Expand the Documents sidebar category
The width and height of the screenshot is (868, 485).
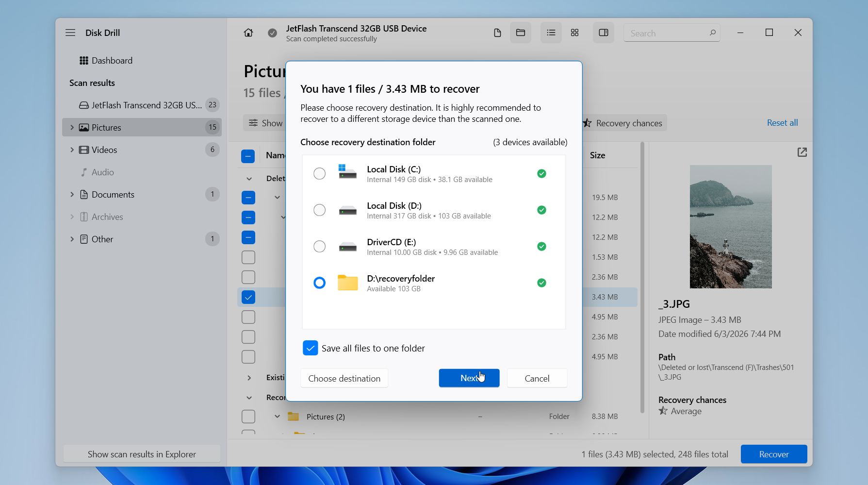tap(72, 194)
